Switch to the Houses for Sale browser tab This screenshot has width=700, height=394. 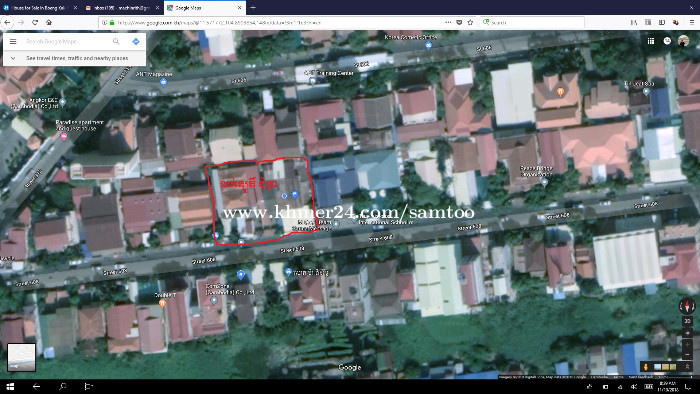pos(40,8)
